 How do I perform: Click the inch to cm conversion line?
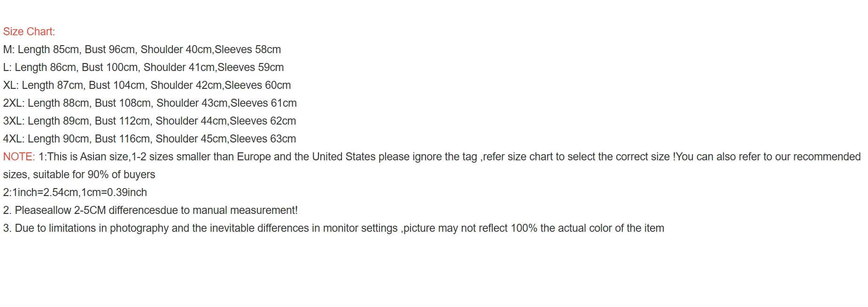(75, 192)
